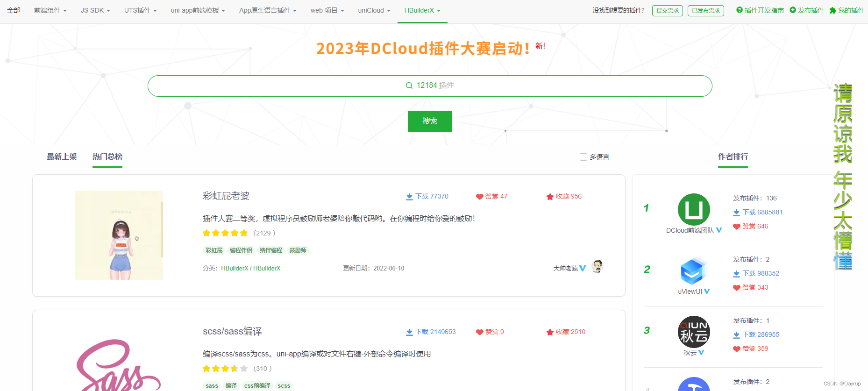Click the 提交需求 button
This screenshot has height=391, width=868.
(668, 11)
